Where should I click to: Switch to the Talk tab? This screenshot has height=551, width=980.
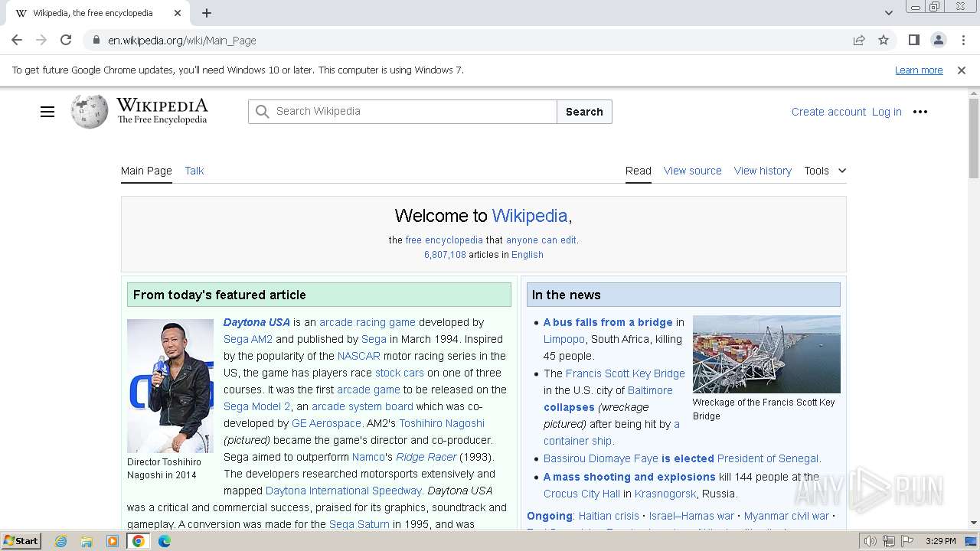pos(194,171)
